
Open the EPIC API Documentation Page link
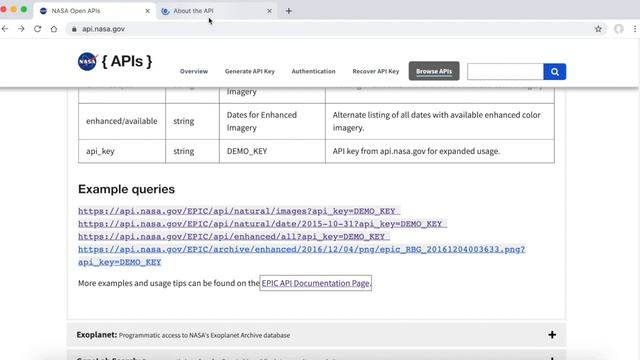click(x=316, y=283)
